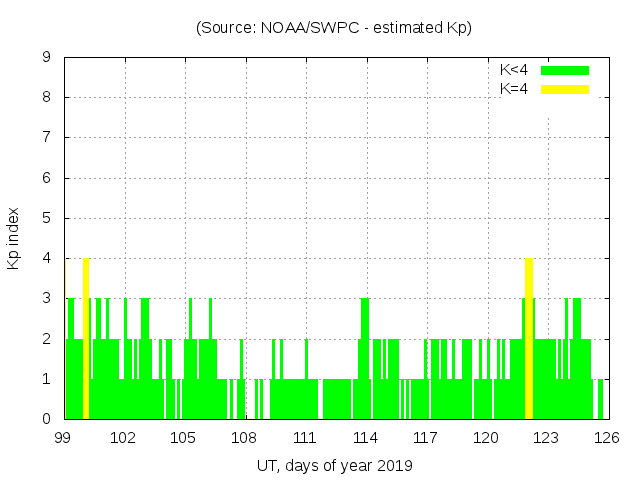
Task: Click y-axis tick label 9
Action: pyautogui.click(x=46, y=57)
